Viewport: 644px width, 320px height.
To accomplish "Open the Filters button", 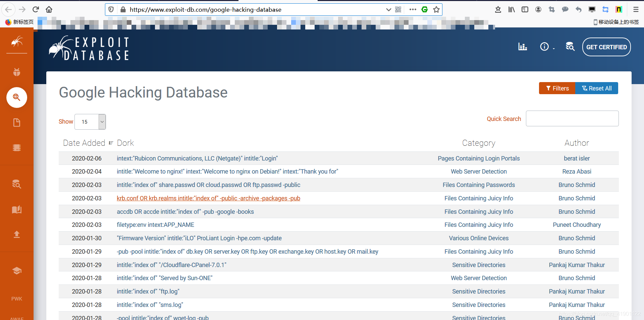I will click(557, 88).
